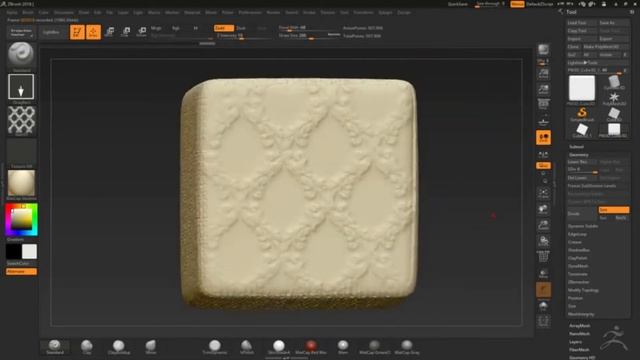Click the Frame mesh icon

[543, 193]
